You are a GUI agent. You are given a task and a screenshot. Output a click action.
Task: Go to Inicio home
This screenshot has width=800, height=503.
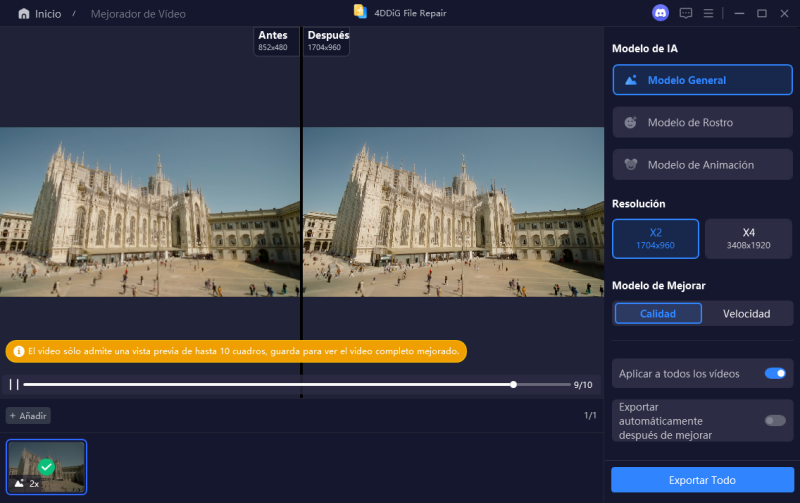(39, 14)
